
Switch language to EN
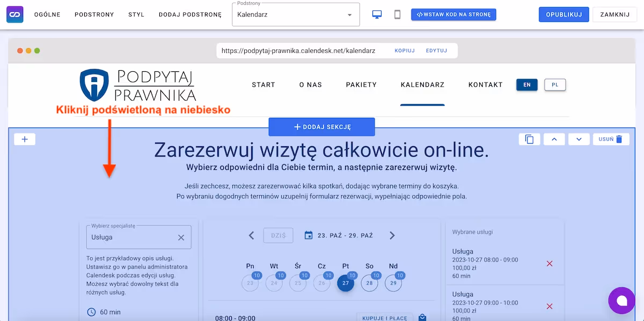(526, 85)
